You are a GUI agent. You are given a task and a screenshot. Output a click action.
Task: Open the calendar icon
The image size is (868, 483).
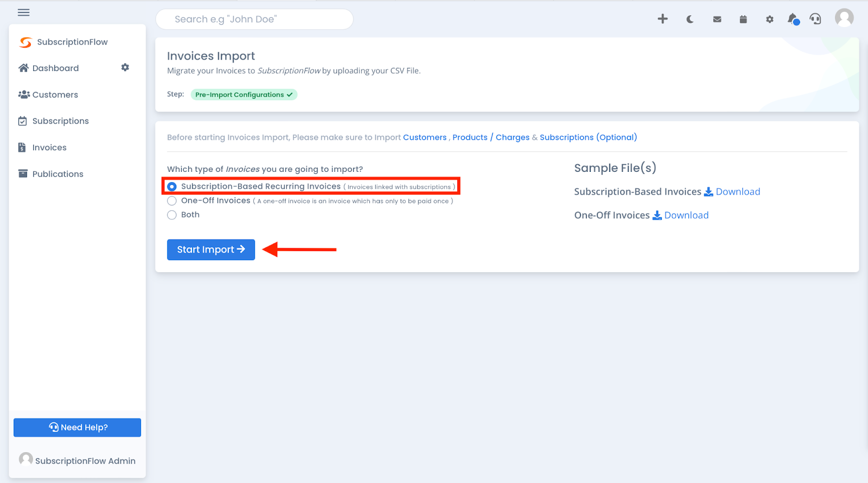(x=743, y=19)
